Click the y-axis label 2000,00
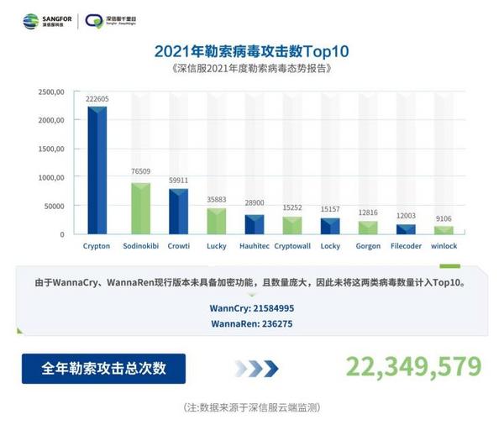The image size is (504, 430). pos(51,120)
